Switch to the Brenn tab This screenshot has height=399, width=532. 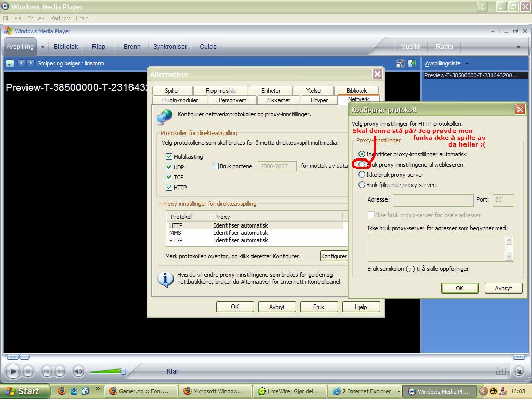point(132,46)
